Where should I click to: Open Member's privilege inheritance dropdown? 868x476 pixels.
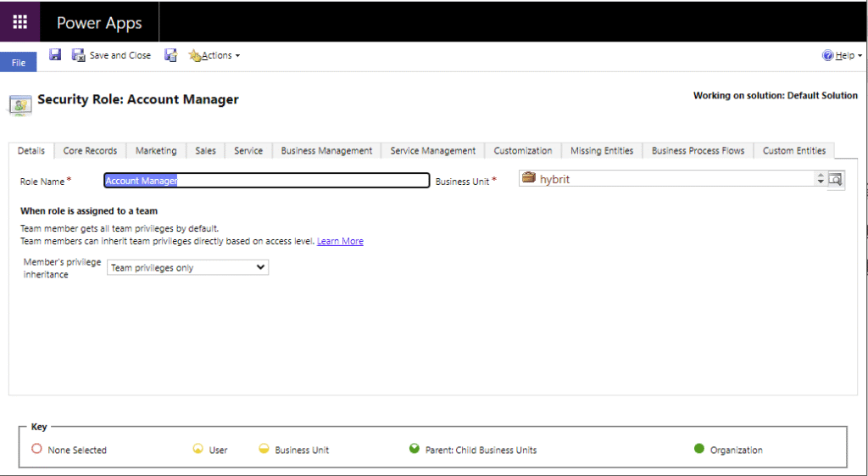187,267
